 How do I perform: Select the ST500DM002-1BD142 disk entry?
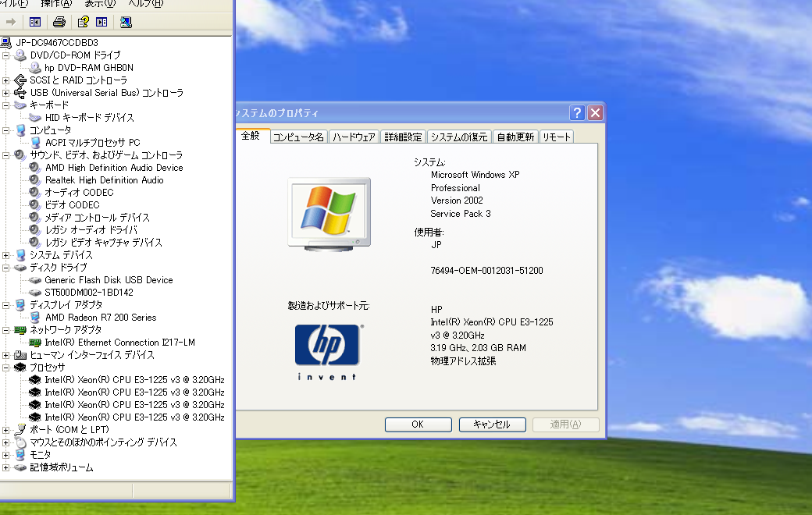(88, 293)
